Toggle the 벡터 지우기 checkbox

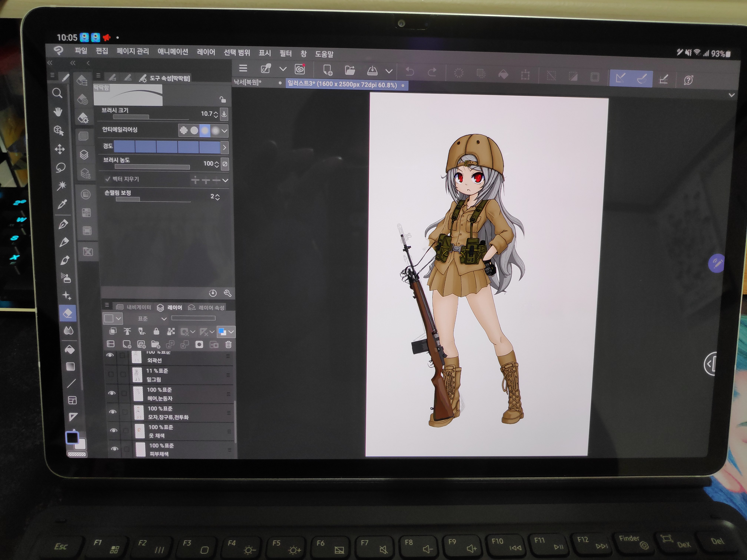coord(108,179)
